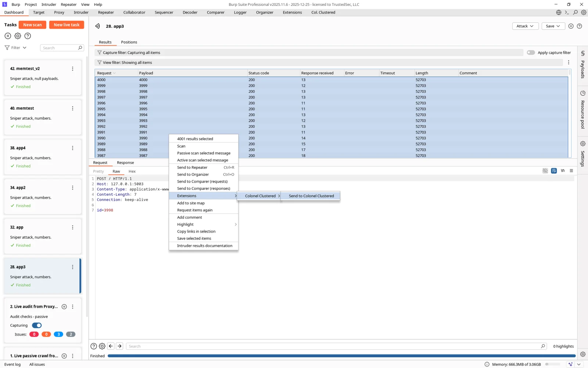Expand the Highlight submenu in the context menu
Viewport: 588px width, 368px height.
[203, 224]
